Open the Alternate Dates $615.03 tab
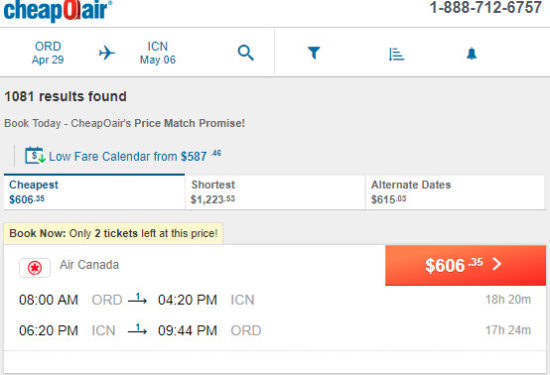Viewport: 550px width, 375px height. [x=455, y=192]
